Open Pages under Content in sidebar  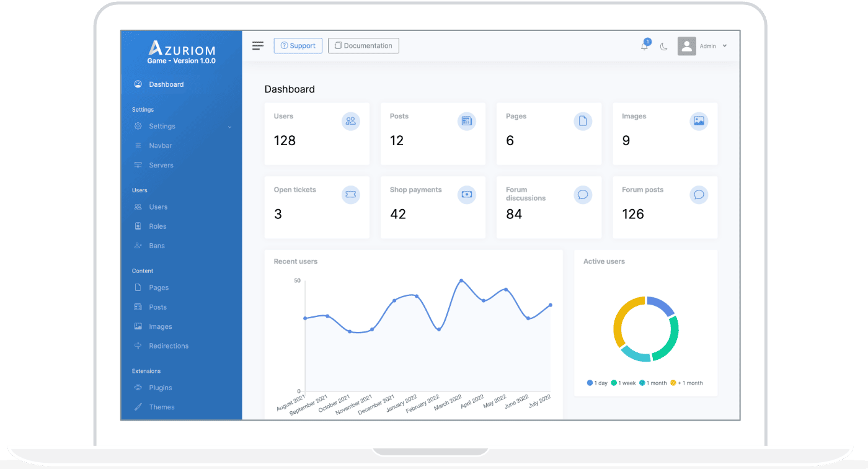(x=159, y=288)
